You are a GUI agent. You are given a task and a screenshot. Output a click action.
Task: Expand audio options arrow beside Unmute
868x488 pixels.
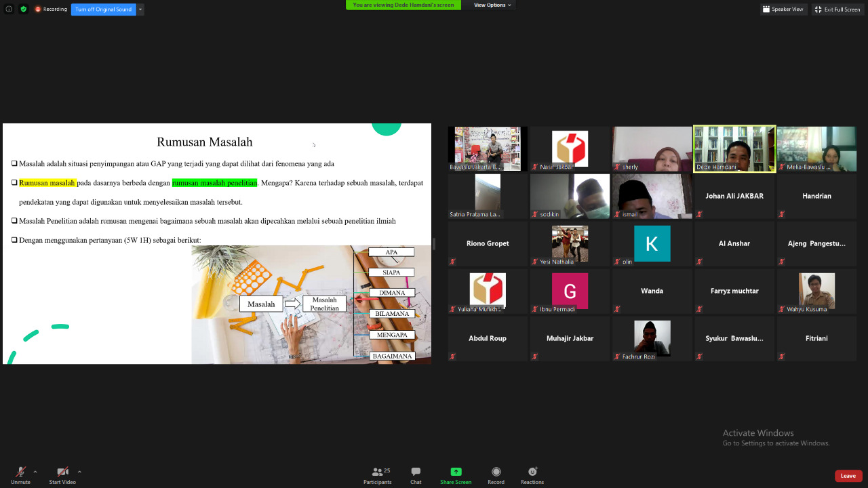(x=35, y=472)
